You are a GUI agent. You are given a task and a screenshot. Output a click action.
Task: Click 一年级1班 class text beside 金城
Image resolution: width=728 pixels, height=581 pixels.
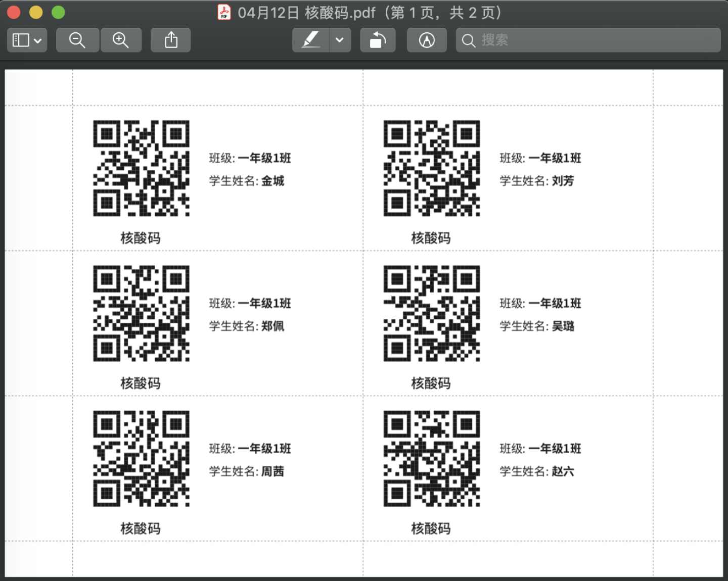(264, 158)
